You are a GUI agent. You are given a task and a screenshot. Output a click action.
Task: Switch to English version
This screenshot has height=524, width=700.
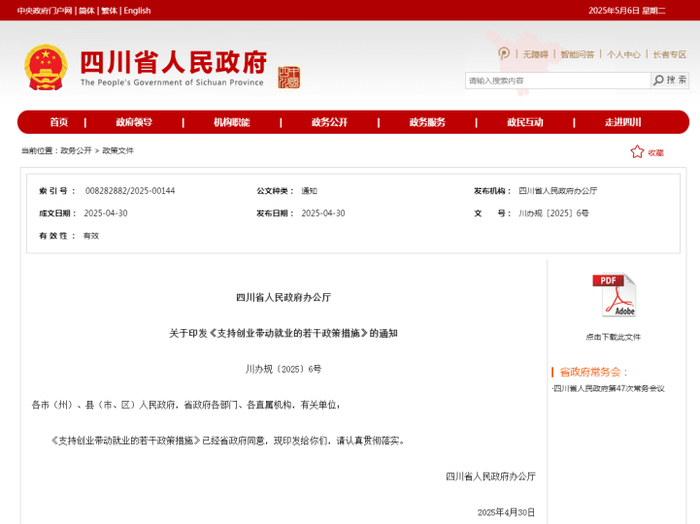[x=137, y=11]
